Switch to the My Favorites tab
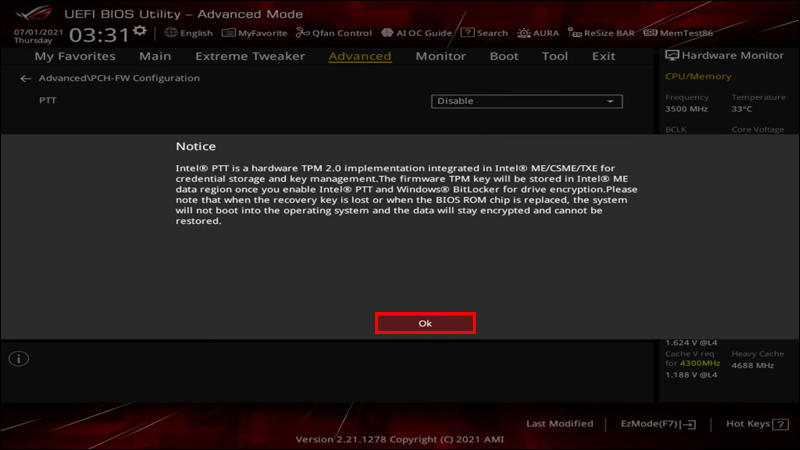 pyautogui.click(x=75, y=56)
